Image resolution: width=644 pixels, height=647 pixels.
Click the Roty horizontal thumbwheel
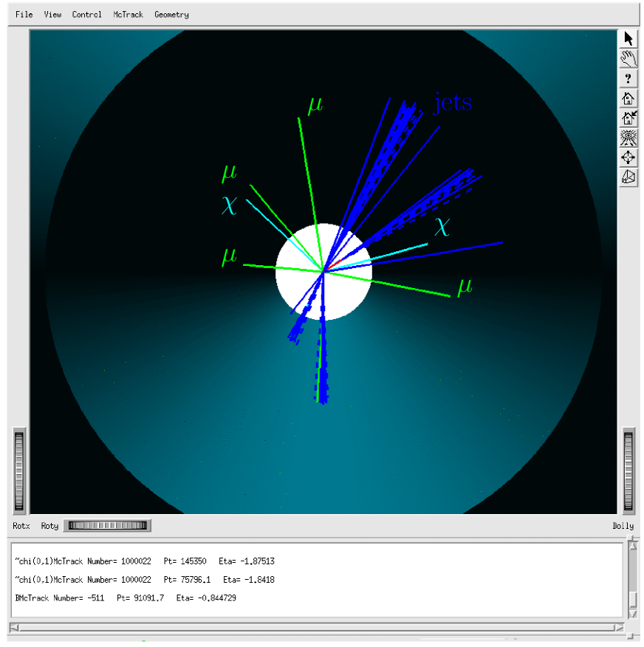pyautogui.click(x=109, y=526)
